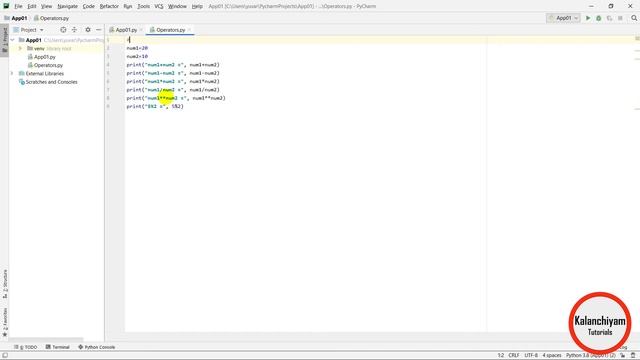Open the Help menu
Image resolution: width=640 pixels, height=360 pixels.
point(197,6)
